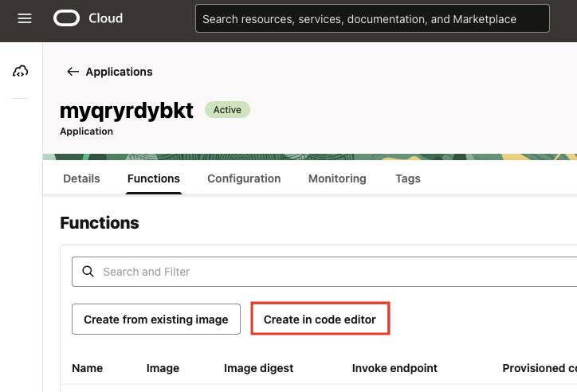Open the cloud developer services sidebar icon
The width and height of the screenshot is (577, 392).
(x=20, y=71)
